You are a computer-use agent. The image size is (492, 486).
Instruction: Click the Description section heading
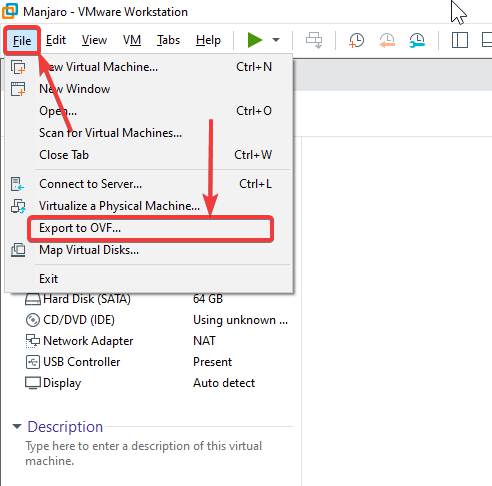point(65,427)
